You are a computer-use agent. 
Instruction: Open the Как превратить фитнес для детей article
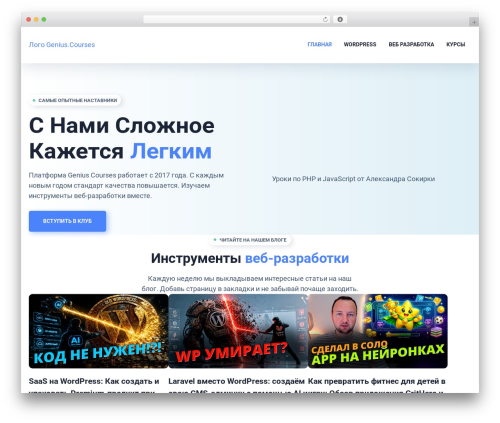coord(377,385)
